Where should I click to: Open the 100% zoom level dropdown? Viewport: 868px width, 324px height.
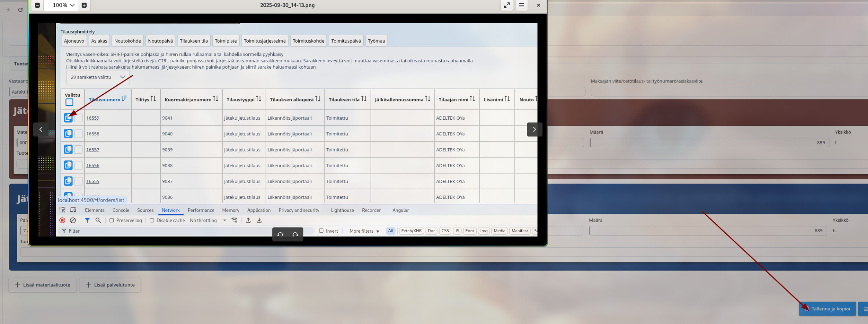pyautogui.click(x=63, y=5)
